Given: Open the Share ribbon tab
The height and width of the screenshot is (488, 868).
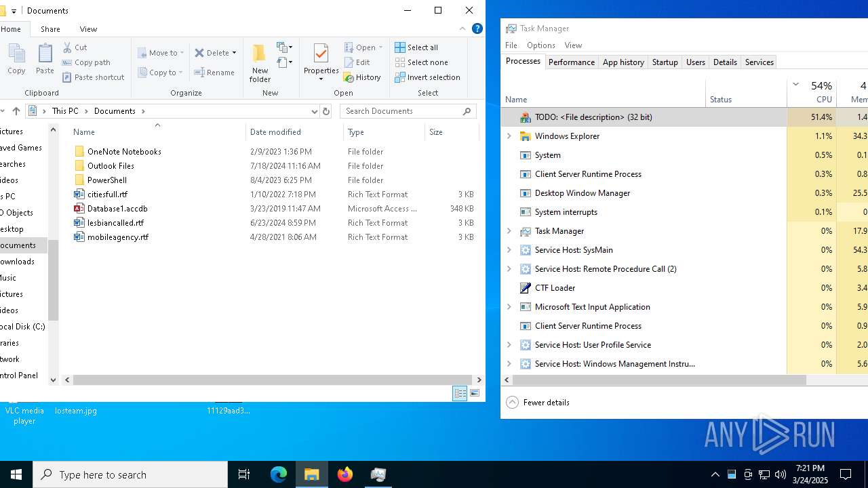Looking at the screenshot, I should pos(50,29).
